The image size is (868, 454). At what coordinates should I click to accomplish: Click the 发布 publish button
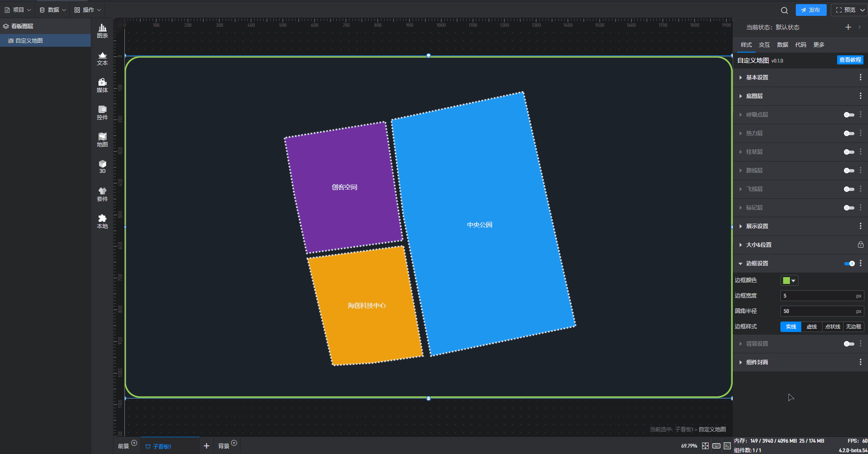(811, 10)
